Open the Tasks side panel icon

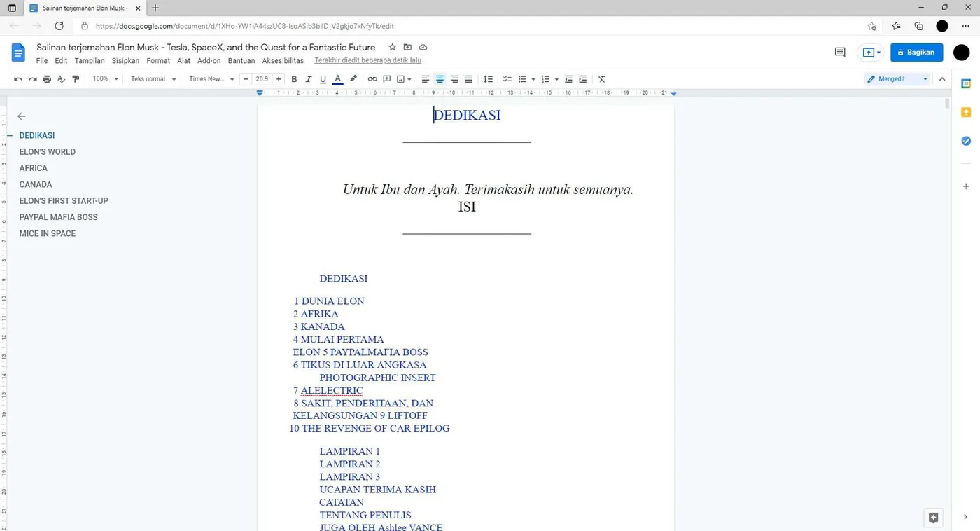point(966,141)
